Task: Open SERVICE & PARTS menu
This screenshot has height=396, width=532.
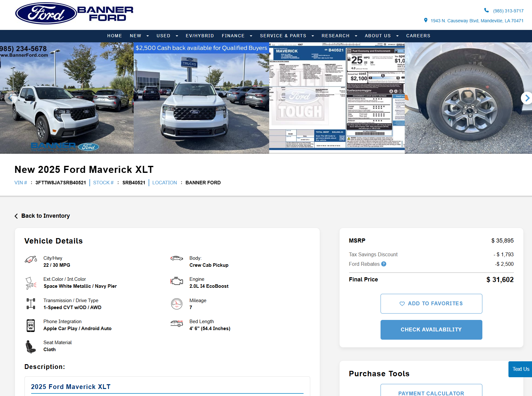Action: [x=283, y=36]
